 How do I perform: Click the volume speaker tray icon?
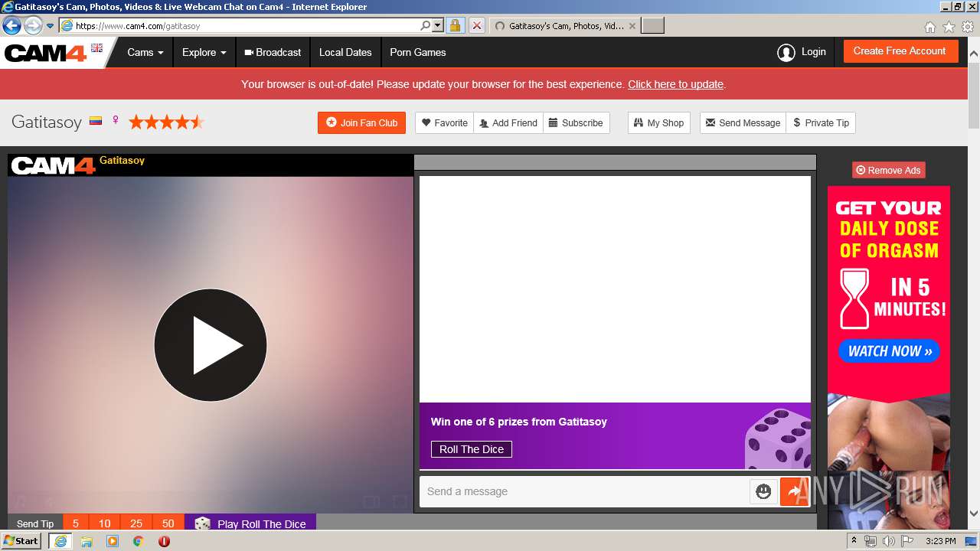coord(888,541)
